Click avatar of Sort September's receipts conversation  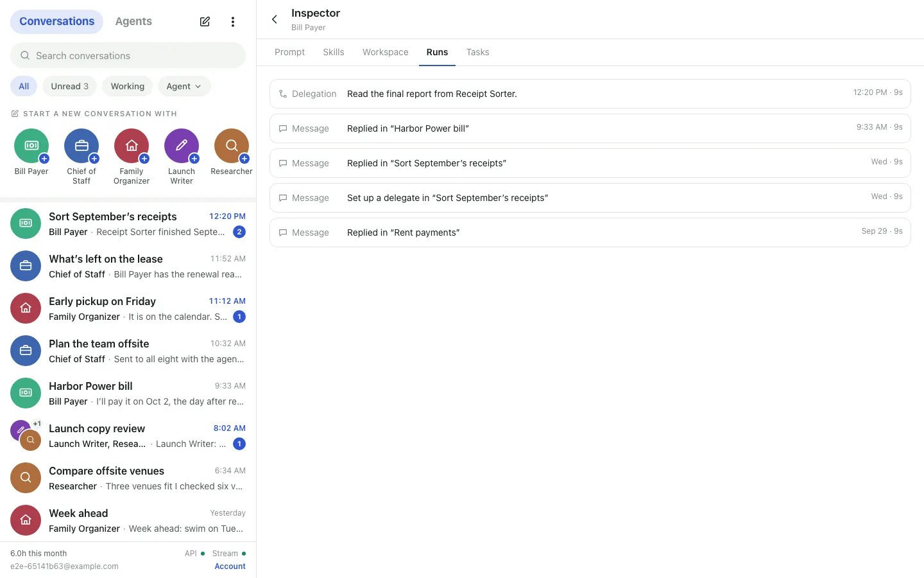pos(26,223)
